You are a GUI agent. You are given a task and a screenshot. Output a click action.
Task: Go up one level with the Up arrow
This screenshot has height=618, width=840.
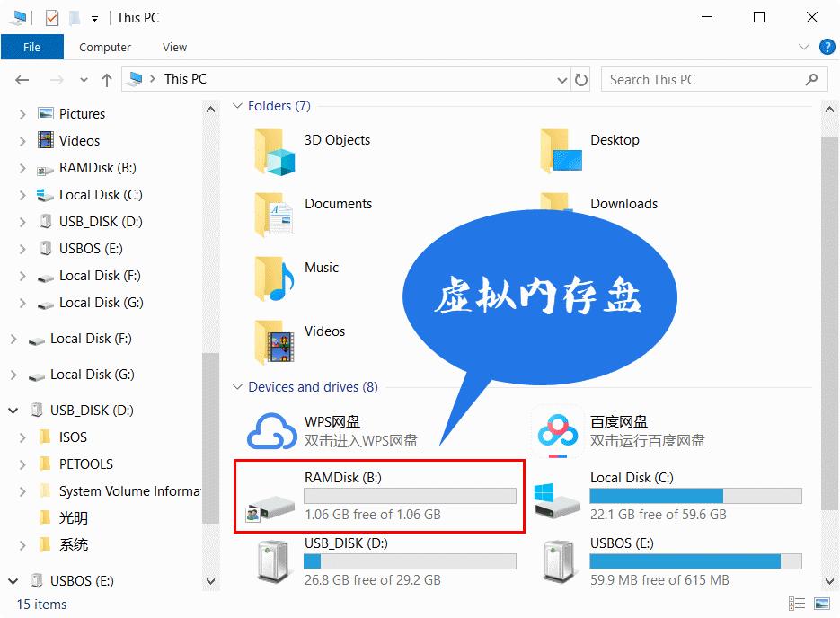click(x=106, y=79)
